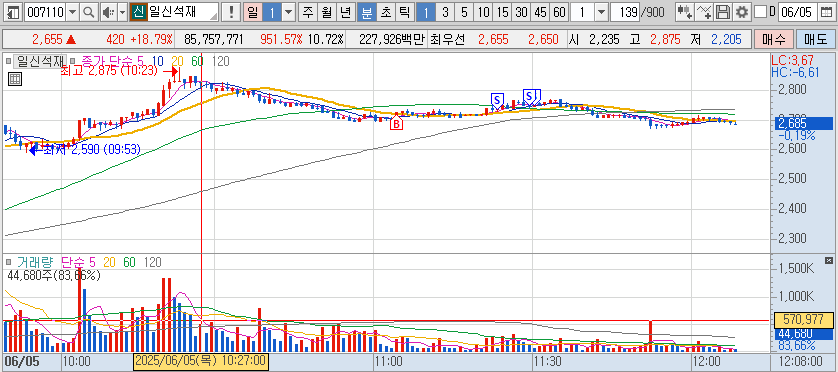The width and height of the screenshot is (838, 372).
Task: Click second blue S sell marker
Action: 529,96
